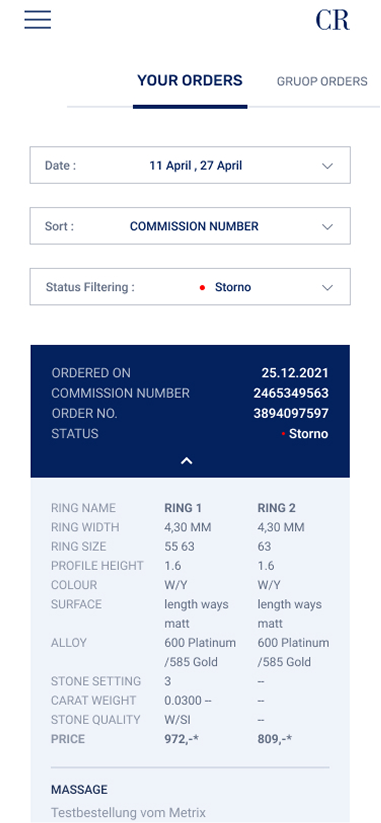Click the ordered-on date 25.12.2021

click(x=295, y=373)
